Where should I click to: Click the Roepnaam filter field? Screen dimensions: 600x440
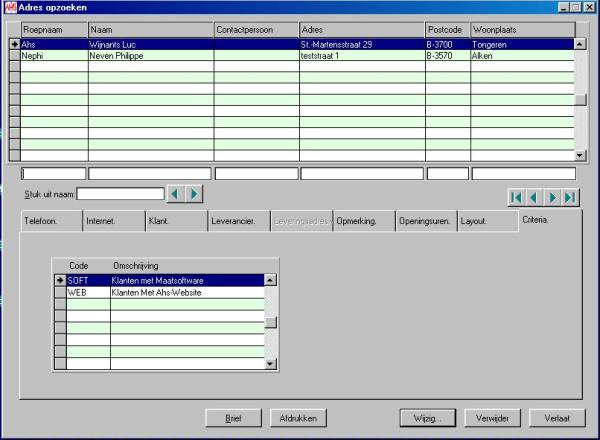point(54,174)
